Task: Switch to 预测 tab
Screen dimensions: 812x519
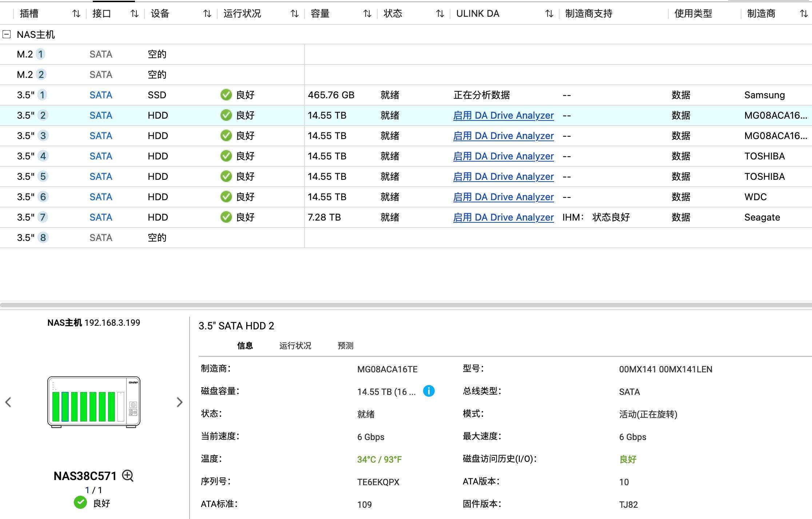Action: pyautogui.click(x=345, y=346)
